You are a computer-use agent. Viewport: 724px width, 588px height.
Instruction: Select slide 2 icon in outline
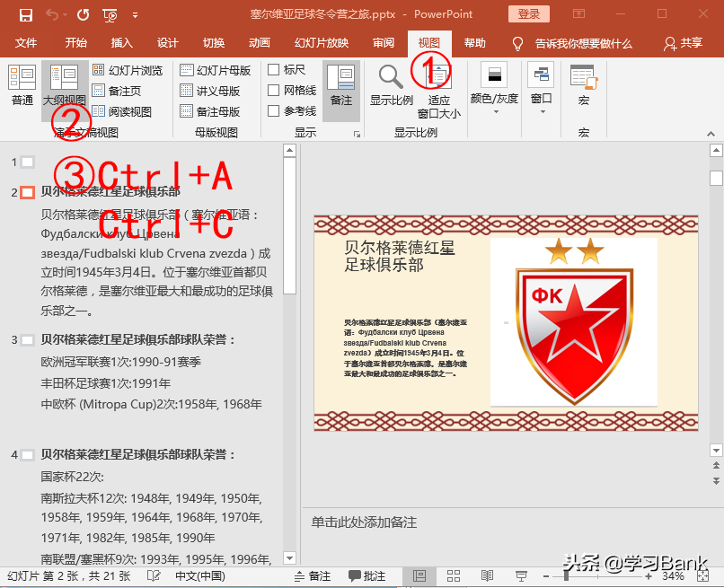point(28,192)
